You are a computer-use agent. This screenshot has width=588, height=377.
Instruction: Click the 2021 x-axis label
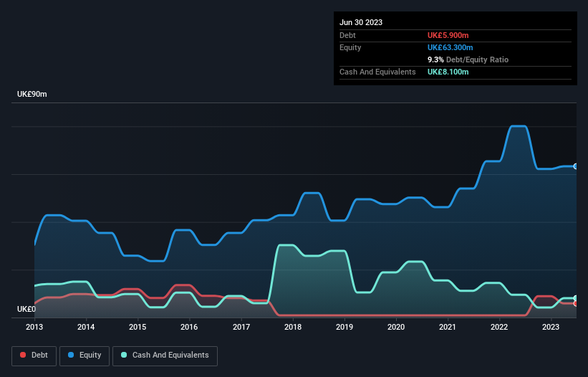click(448, 327)
